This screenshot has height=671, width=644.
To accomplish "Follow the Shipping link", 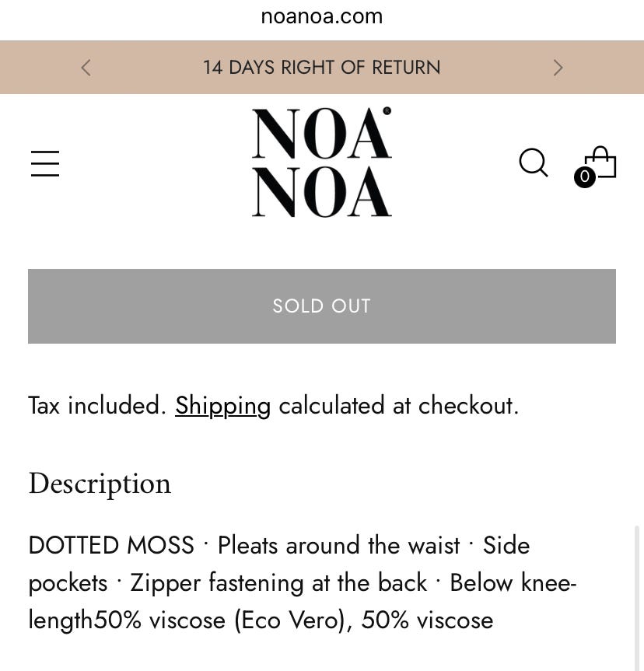I will (x=222, y=406).
